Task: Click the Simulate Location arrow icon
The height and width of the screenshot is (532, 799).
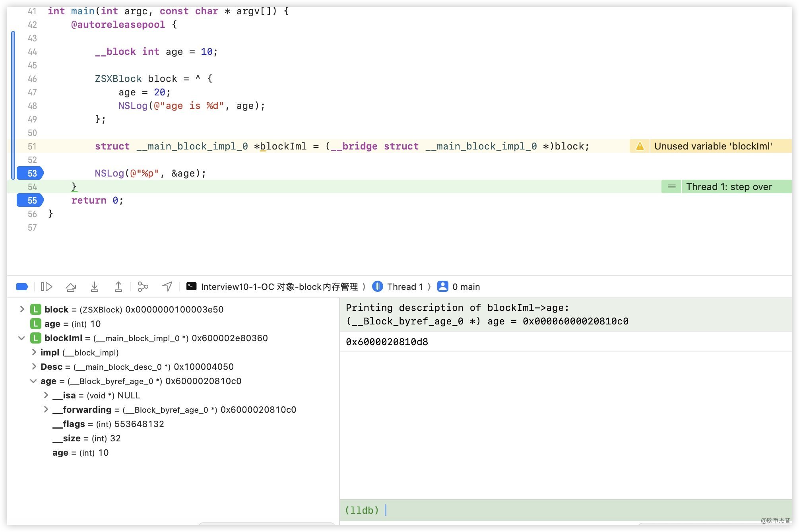Action: (167, 287)
